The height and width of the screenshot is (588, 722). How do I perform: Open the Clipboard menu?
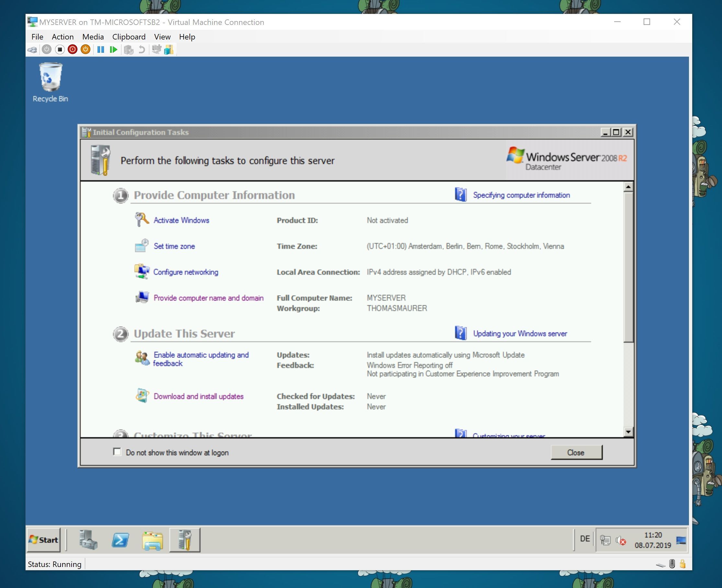[129, 37]
